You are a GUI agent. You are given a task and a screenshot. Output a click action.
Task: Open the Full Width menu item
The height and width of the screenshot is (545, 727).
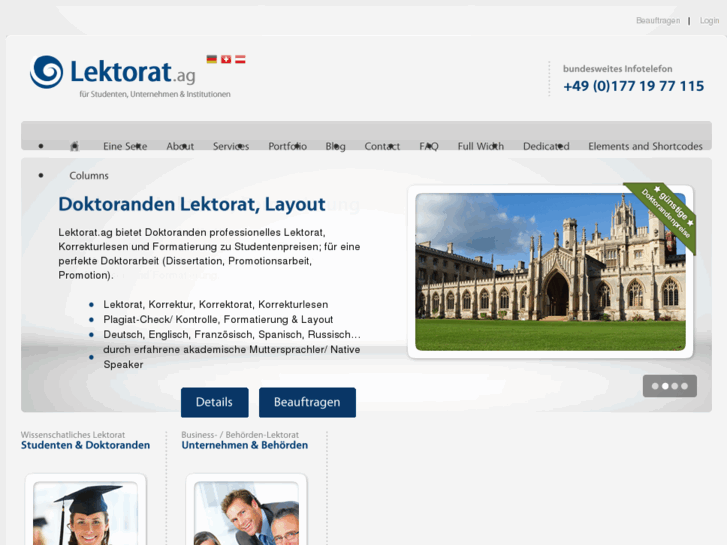(x=481, y=146)
